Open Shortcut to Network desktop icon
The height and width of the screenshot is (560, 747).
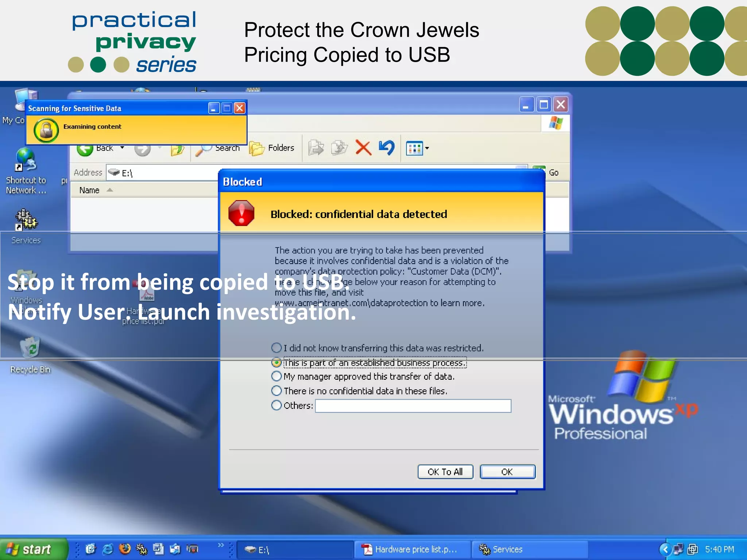(26, 171)
